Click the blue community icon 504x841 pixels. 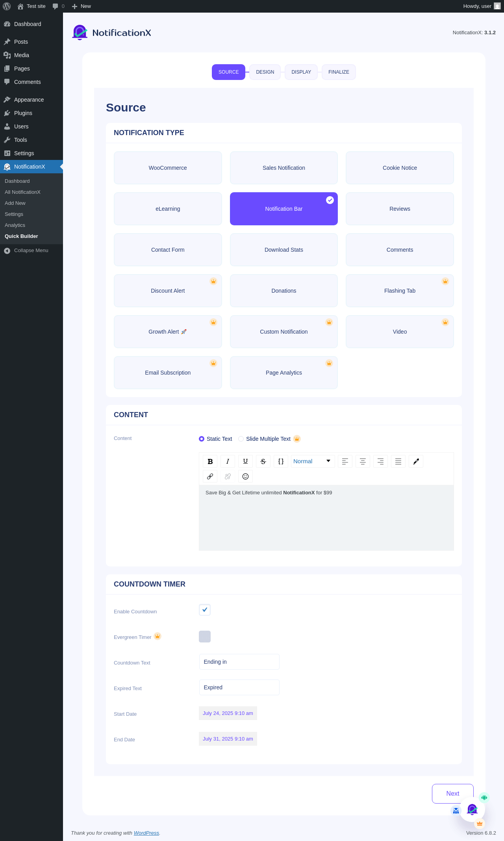456,811
